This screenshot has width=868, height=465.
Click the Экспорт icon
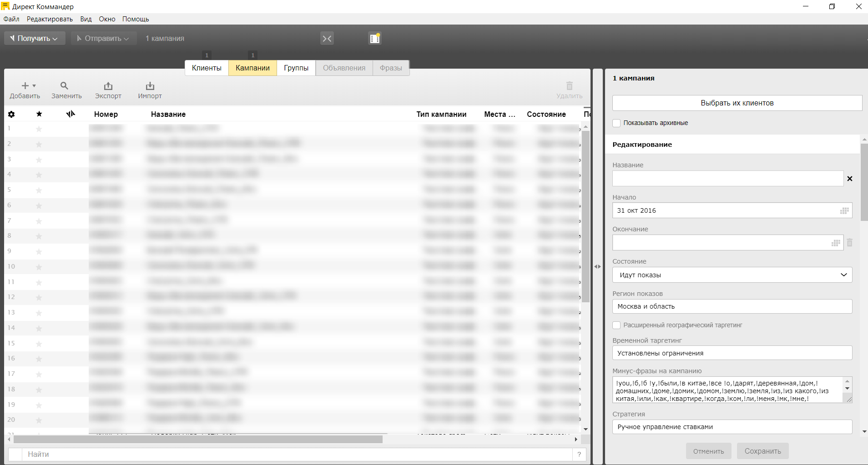(x=108, y=86)
